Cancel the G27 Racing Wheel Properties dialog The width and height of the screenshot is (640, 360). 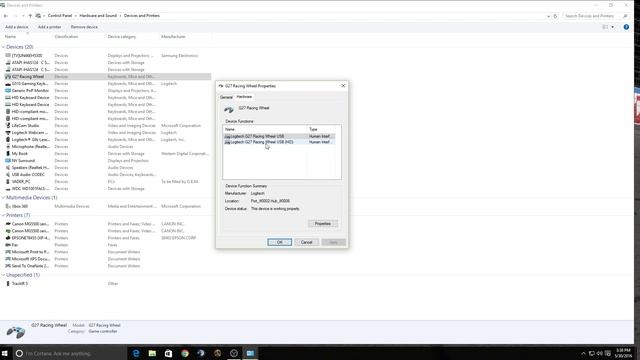tap(307, 242)
